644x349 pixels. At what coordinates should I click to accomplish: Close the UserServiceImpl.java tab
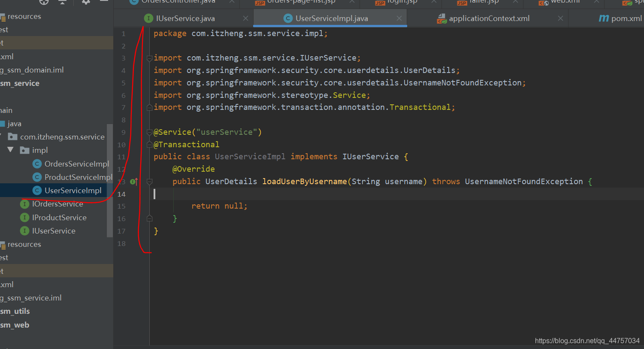point(399,18)
